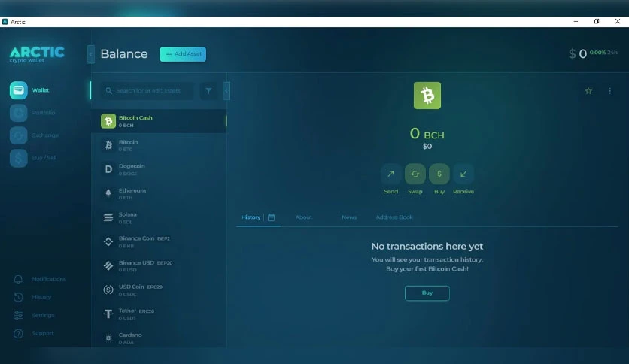The width and height of the screenshot is (629, 364).
Task: Click the Cardano icon
Action: coord(108,338)
